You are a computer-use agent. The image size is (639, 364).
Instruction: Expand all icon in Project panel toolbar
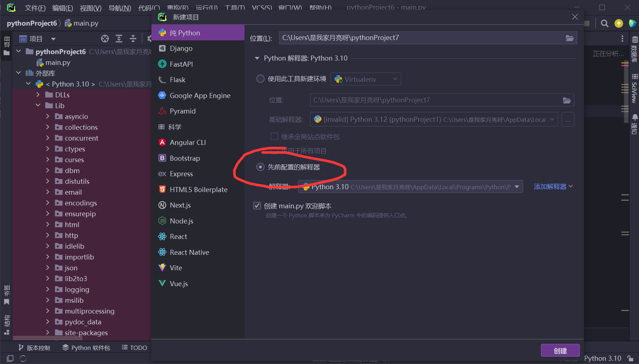119,39
